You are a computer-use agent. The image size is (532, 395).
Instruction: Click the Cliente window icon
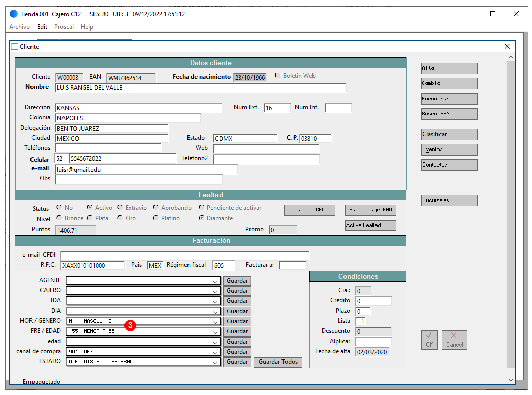point(15,46)
